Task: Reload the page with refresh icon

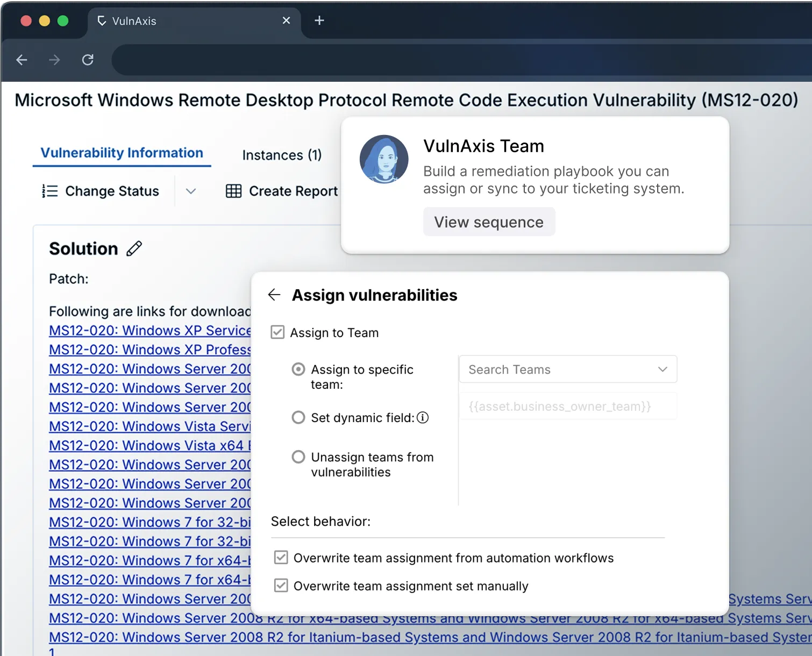Action: coord(88,60)
